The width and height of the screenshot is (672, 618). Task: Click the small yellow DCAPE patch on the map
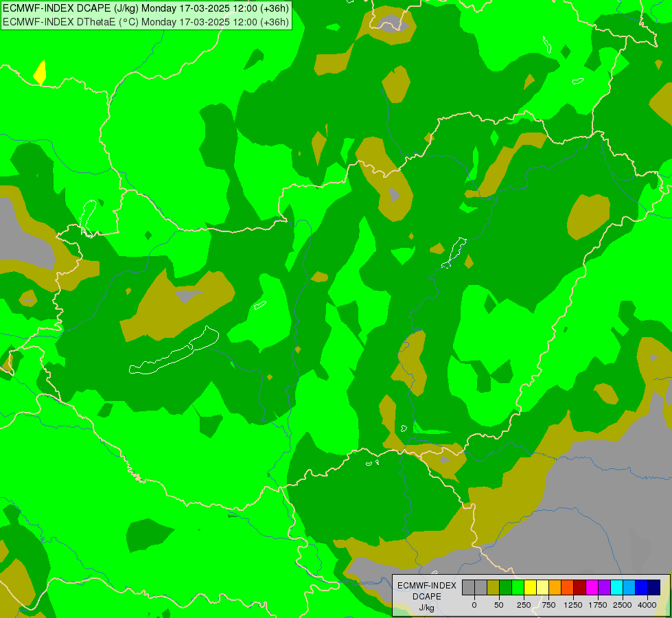pos(40,73)
